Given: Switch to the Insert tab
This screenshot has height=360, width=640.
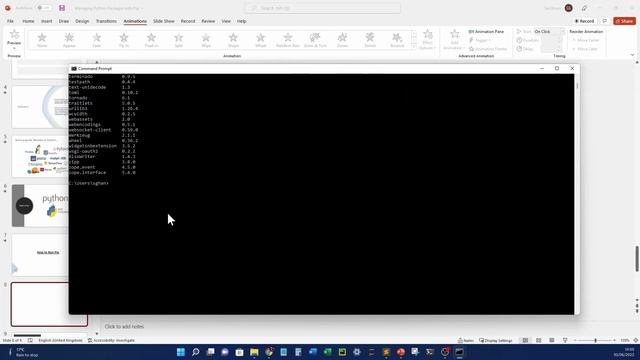Looking at the screenshot, I should pyautogui.click(x=46, y=21).
